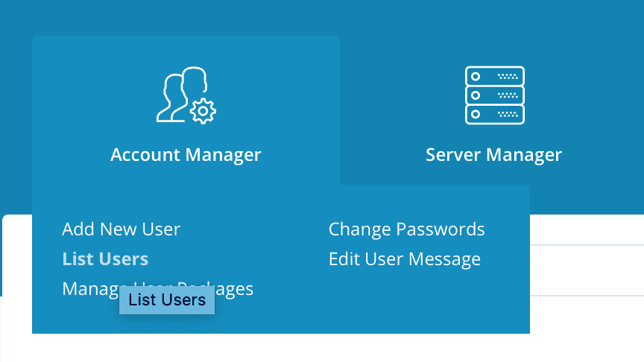
Task: Open the Server Manager menu label
Action: tap(493, 155)
